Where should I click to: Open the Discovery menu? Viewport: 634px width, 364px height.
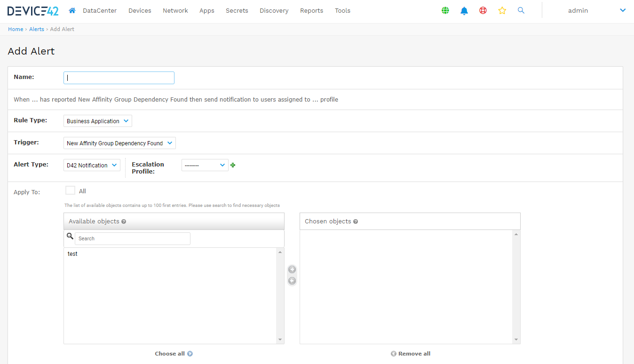(x=274, y=10)
